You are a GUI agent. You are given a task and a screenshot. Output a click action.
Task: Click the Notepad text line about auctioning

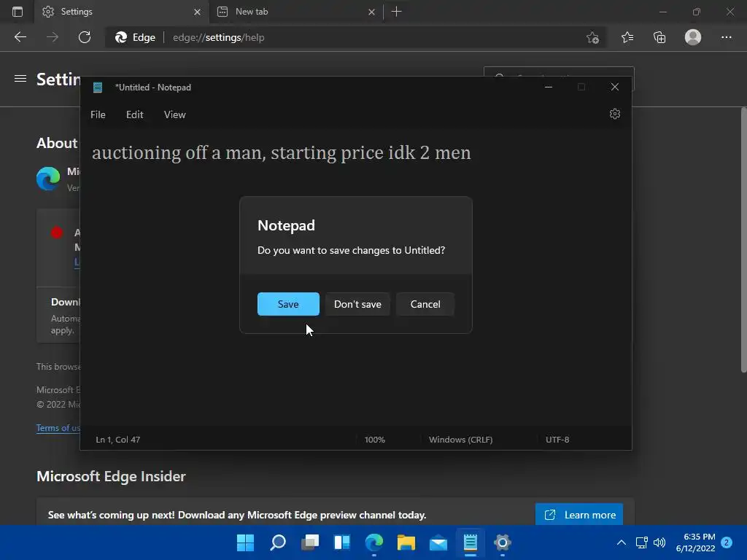coord(281,153)
